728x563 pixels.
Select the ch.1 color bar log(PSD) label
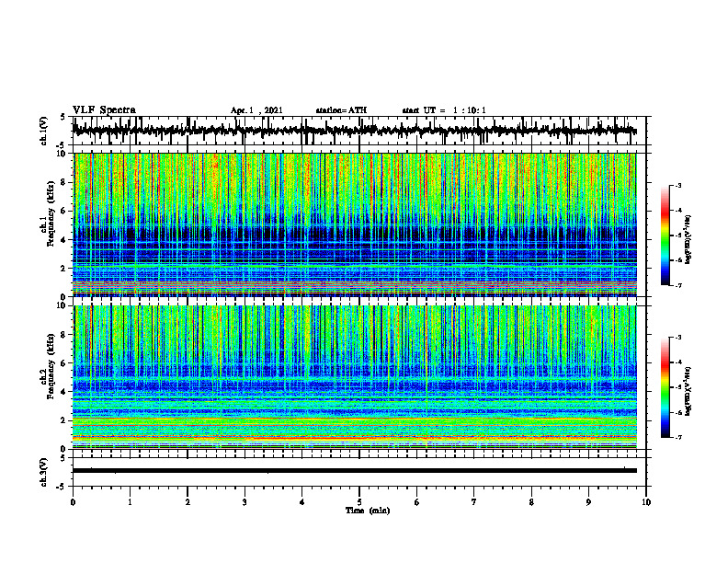[688, 239]
